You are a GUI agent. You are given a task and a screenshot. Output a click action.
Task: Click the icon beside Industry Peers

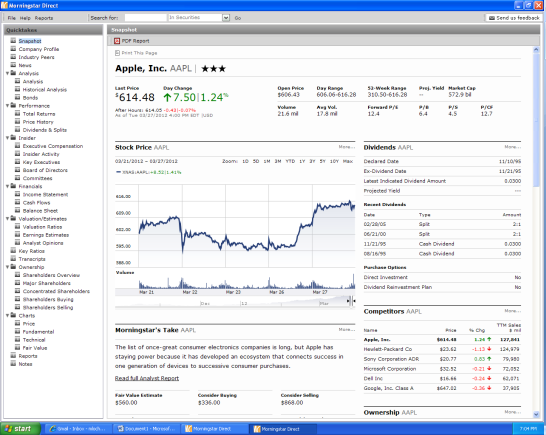[x=13, y=57]
